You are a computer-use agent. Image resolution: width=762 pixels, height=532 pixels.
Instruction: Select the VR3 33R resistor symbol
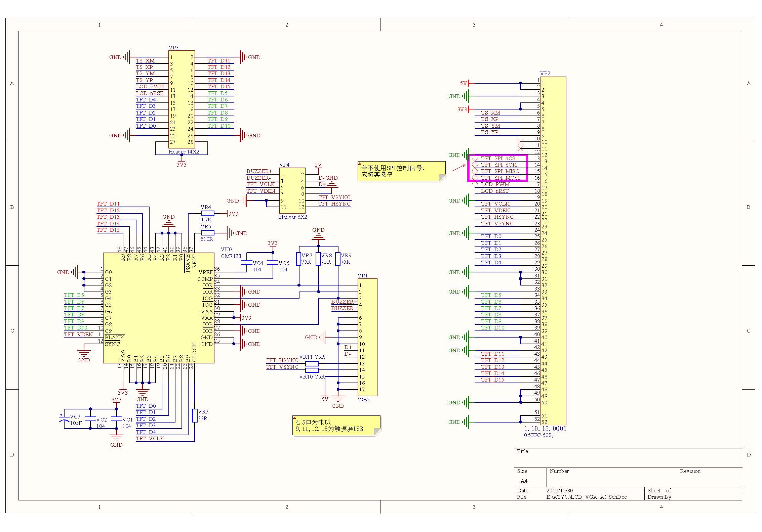pos(195,415)
